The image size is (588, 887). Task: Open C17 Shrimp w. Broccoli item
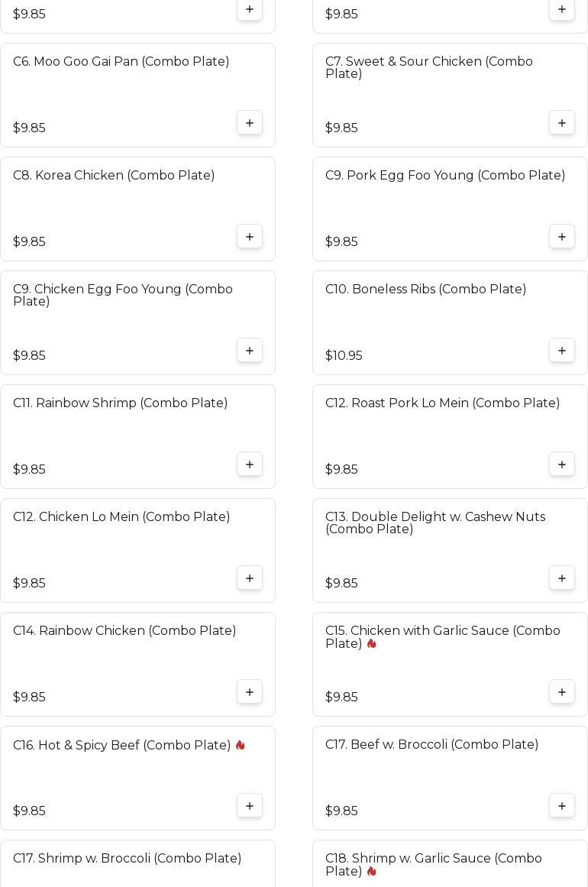(x=127, y=859)
